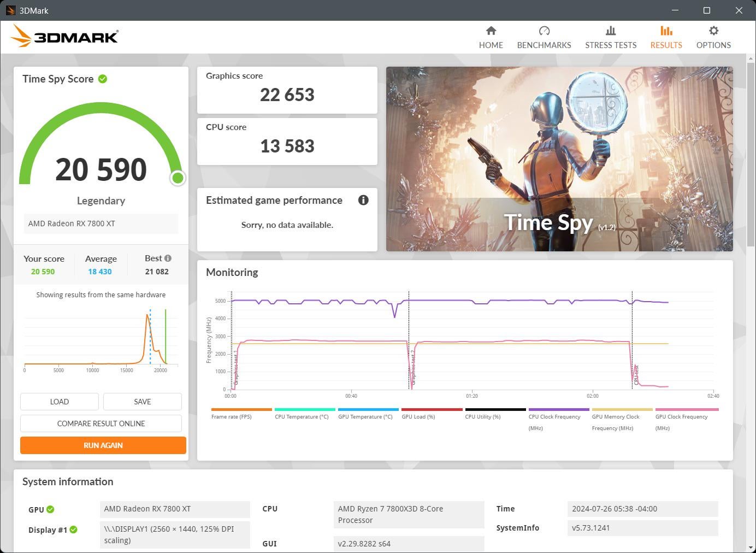Click the scroll down arrow of the scrollbar

tap(751, 548)
